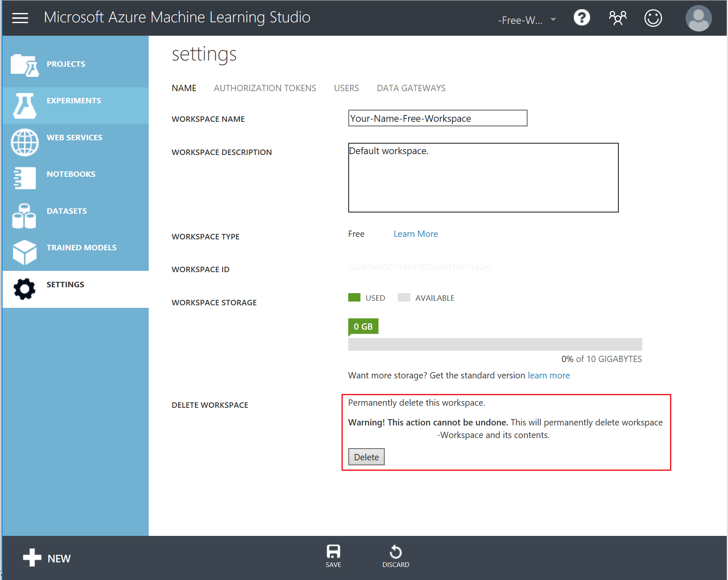Click the Delete workspace button

pos(366,457)
